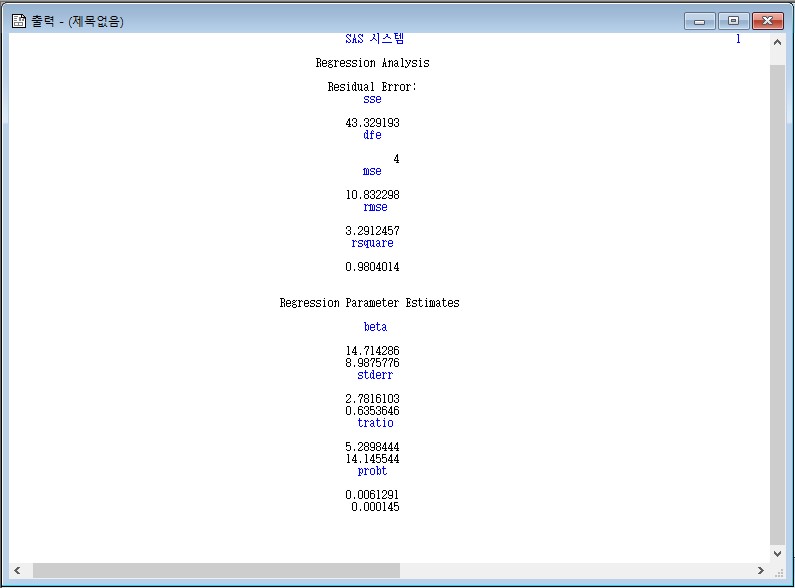795x588 pixels.
Task: Click the 'beta' label
Action: 375,327
